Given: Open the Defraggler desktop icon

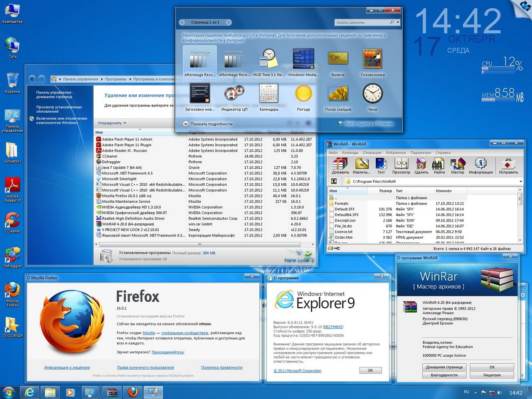Looking at the screenshot, I should click(x=12, y=258).
